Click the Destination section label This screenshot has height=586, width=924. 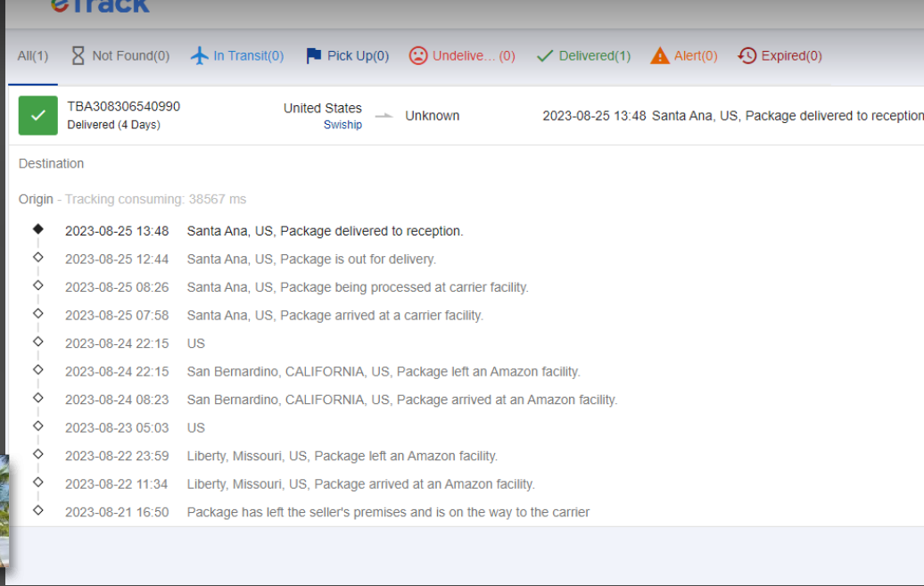tap(51, 164)
